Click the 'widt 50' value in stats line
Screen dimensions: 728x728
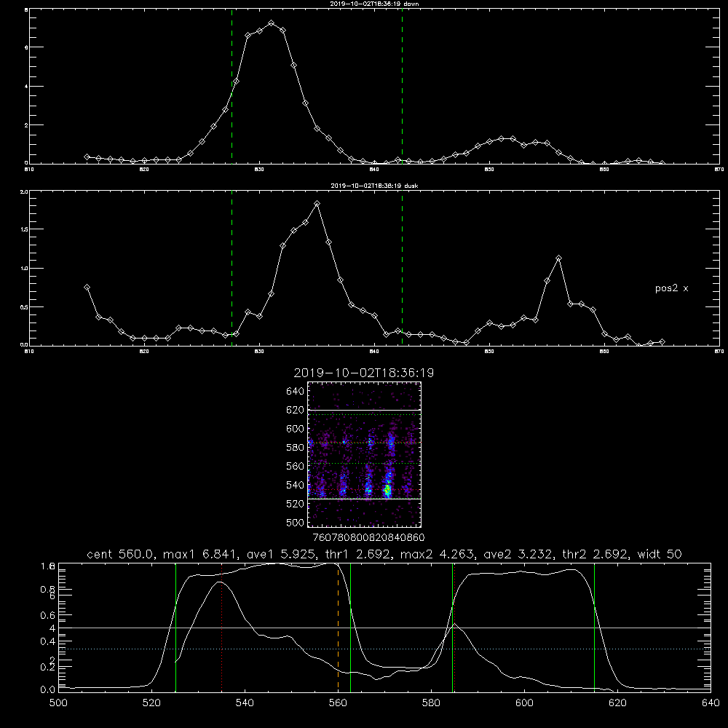[x=660, y=554]
